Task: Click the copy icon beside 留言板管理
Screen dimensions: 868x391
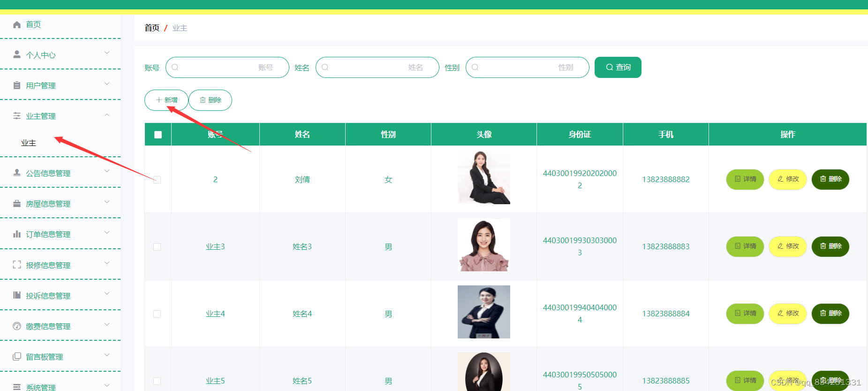Action: click(x=17, y=356)
